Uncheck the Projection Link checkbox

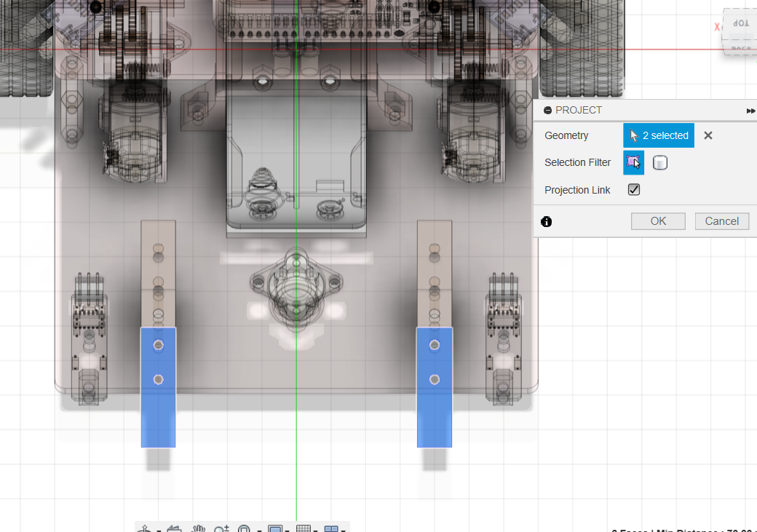[634, 190]
